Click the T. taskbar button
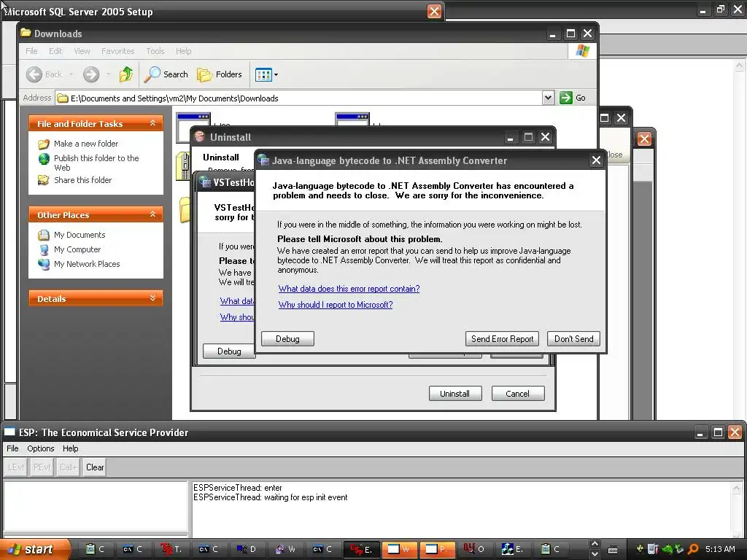 [x=171, y=549]
